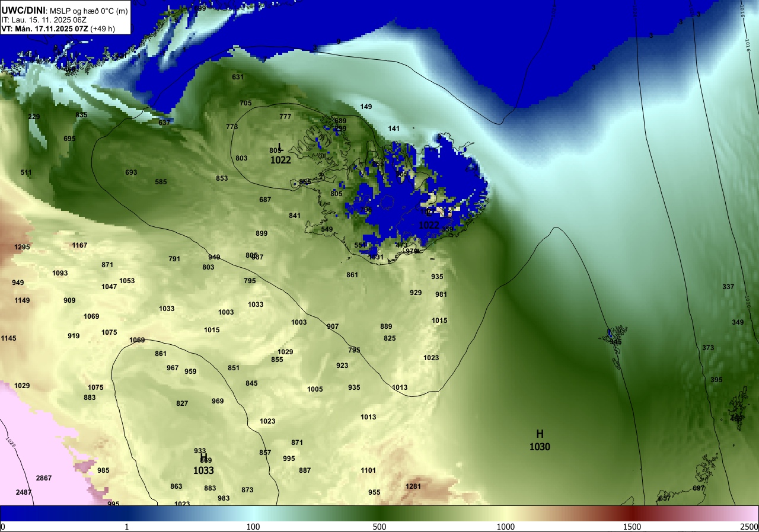Click the map value 791

coord(174,259)
